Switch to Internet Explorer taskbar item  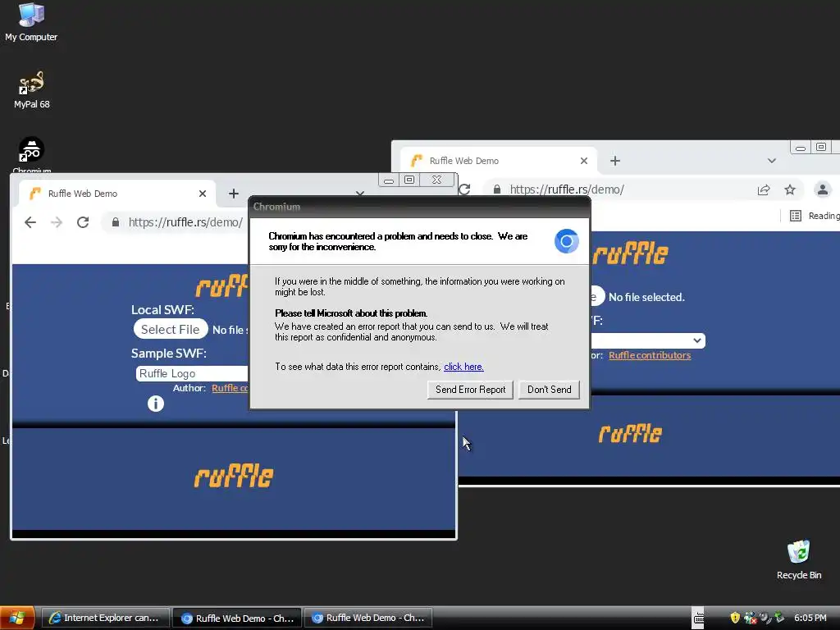click(x=106, y=618)
